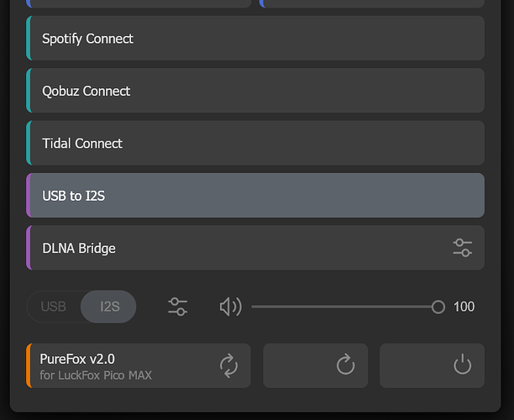Screen dimensions: 514x420
Task: Select Tidal Connect mode
Action: [x=255, y=144]
